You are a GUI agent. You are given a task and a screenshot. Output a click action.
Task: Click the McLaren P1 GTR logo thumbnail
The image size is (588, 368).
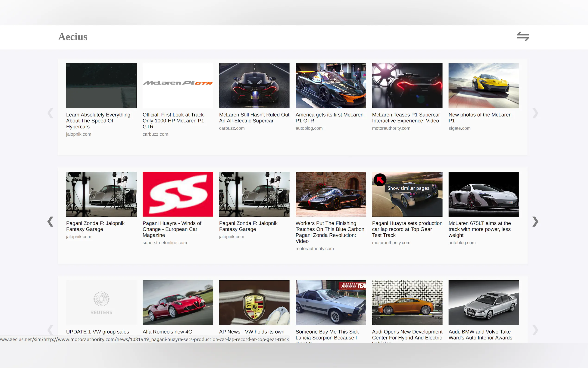tap(178, 86)
